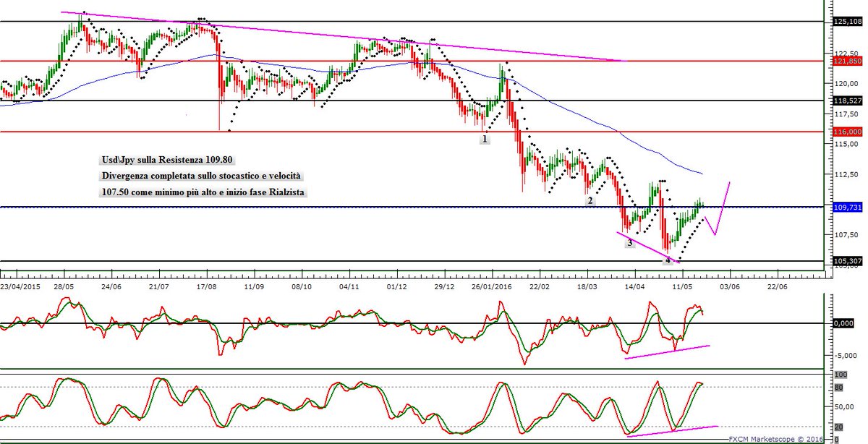868x444 pixels.
Task: Select wave label 2 on the chart
Action: click(x=590, y=200)
